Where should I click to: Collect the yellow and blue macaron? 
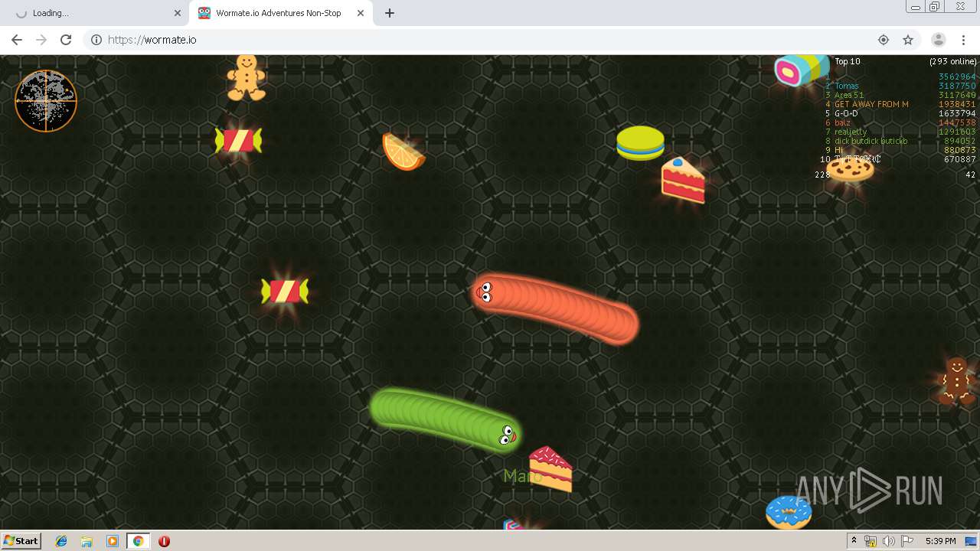(640, 143)
